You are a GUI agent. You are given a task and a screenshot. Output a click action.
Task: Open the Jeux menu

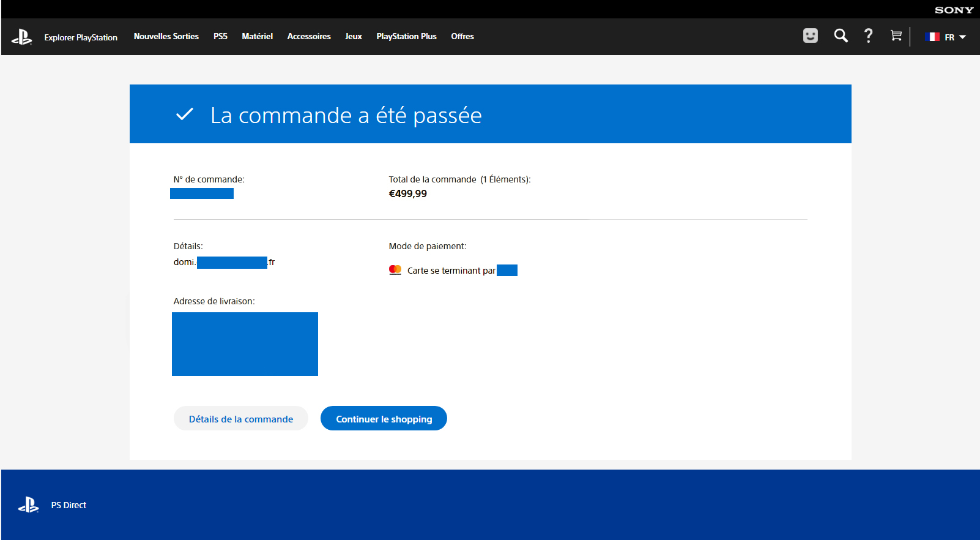pos(354,37)
